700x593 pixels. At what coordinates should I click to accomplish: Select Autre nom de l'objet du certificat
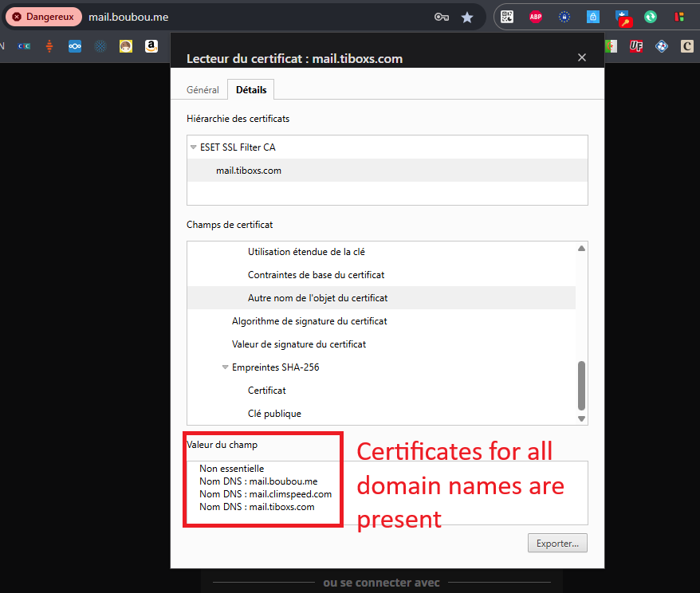[x=381, y=298]
